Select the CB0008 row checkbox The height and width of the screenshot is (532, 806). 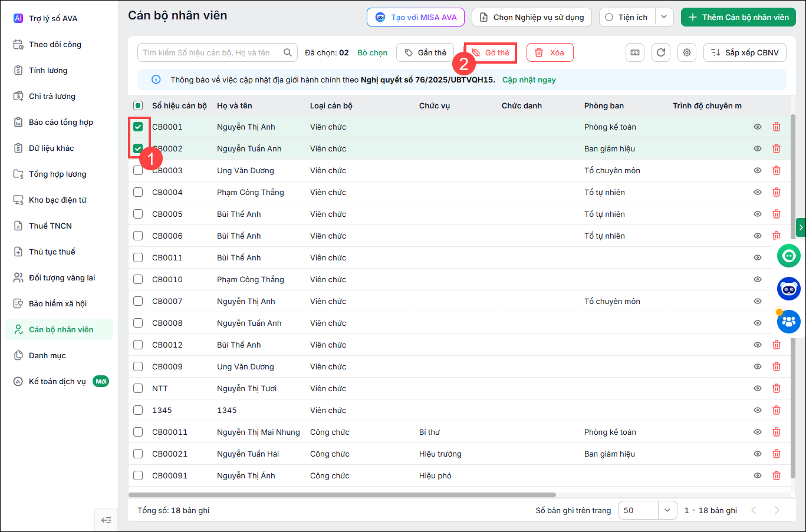click(138, 323)
